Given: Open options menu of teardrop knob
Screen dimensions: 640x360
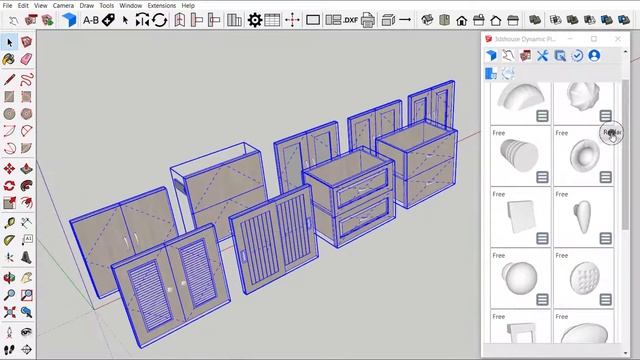Looking at the screenshot, I should tap(605, 238).
